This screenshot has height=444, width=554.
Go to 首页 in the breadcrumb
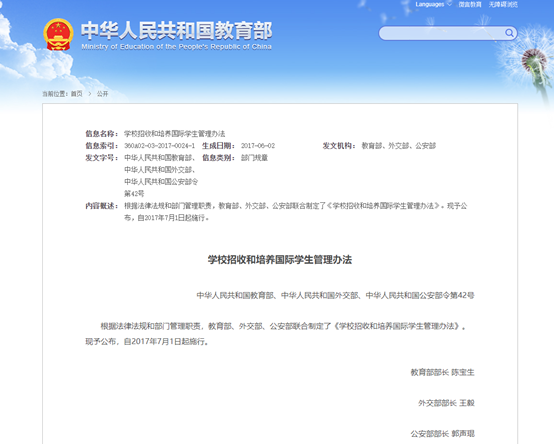click(77, 94)
